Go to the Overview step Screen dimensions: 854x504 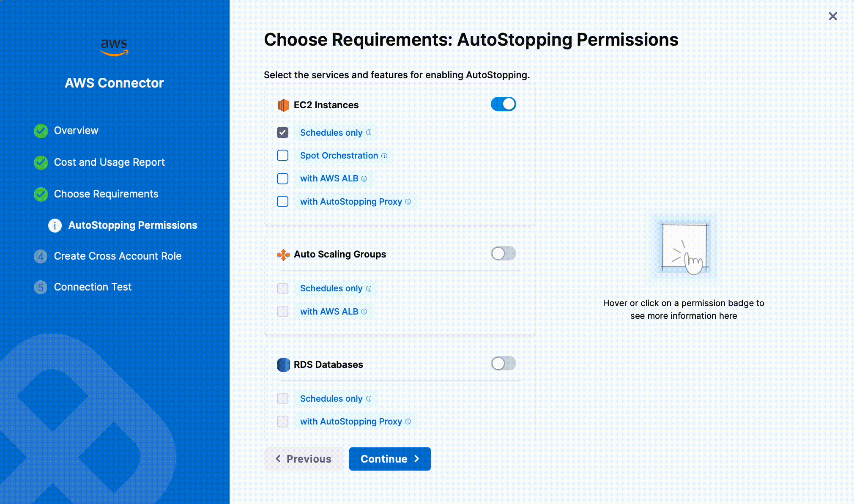(76, 131)
